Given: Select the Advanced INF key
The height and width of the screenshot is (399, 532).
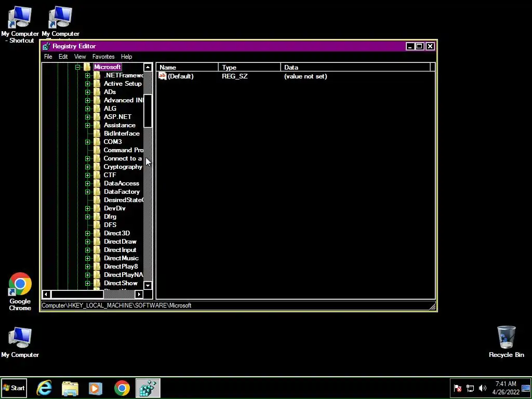Looking at the screenshot, I should coord(124,100).
